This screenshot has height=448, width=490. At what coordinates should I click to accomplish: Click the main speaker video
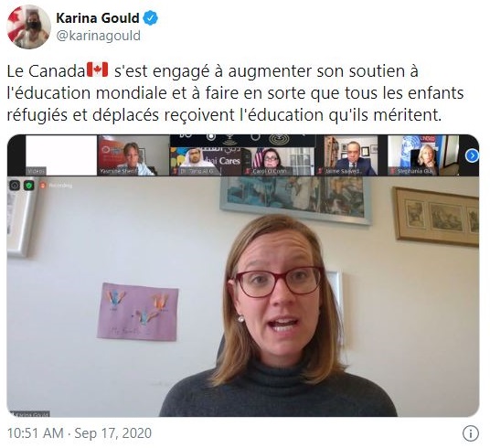click(x=243, y=297)
